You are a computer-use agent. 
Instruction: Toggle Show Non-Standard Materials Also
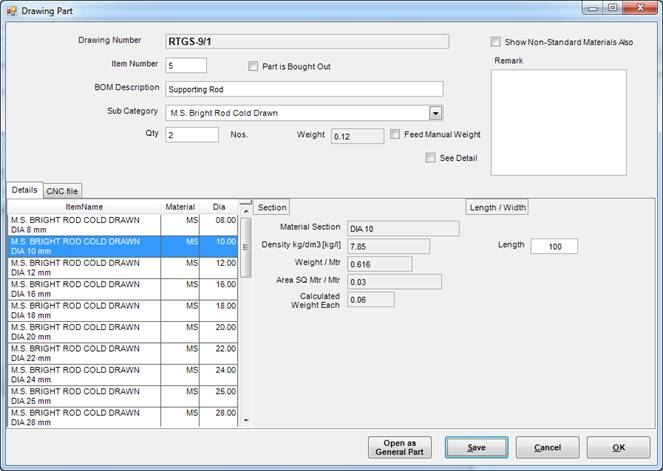point(496,43)
